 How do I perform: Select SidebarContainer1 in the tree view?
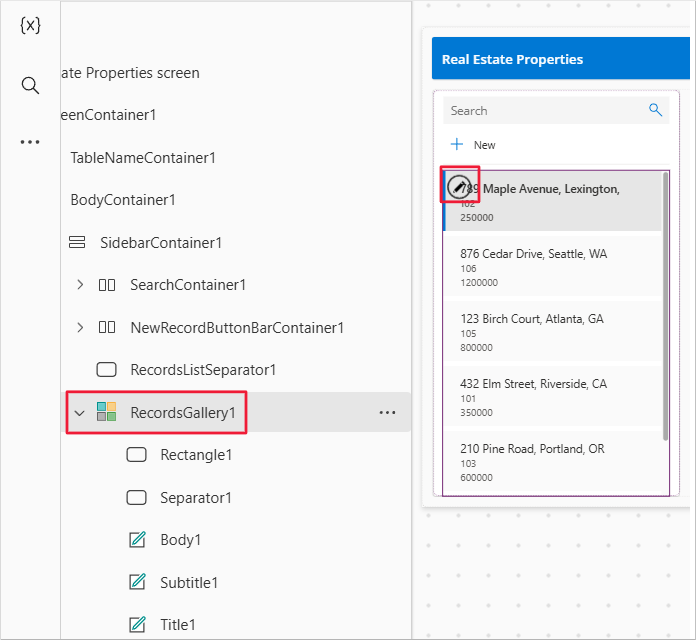(161, 243)
